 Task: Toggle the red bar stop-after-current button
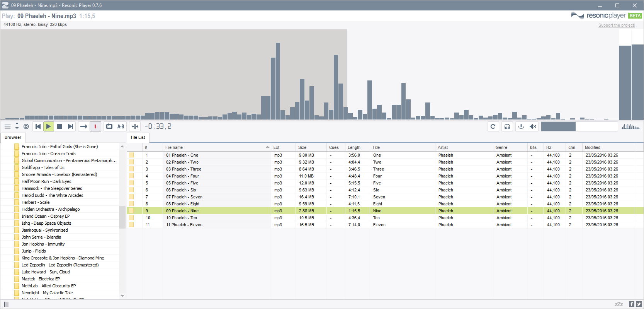pyautogui.click(x=95, y=126)
